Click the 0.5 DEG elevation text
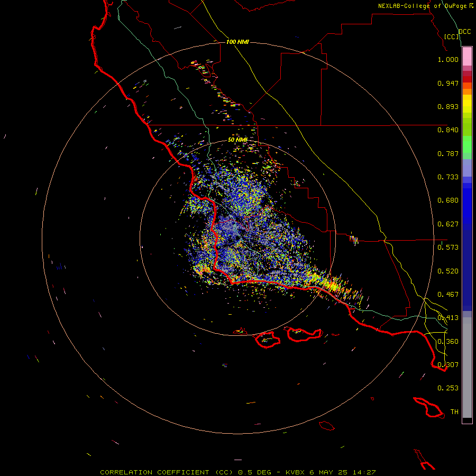Image resolution: width=476 pixels, height=476 pixels. click(x=254, y=472)
